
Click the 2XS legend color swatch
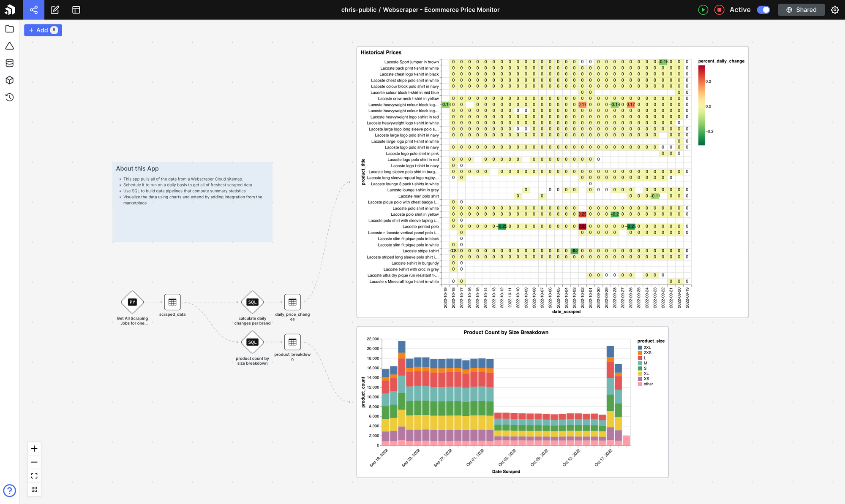point(640,353)
